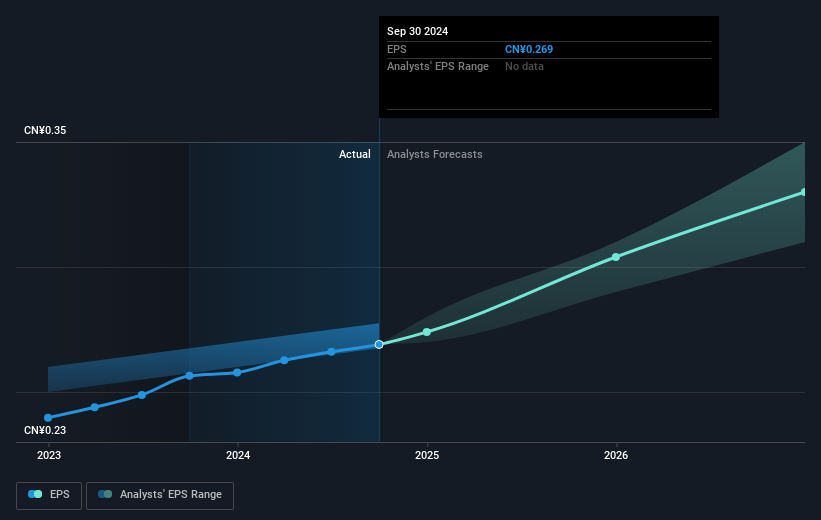Screen dimensions: 821x520
Task: Click the EPS data point at 2024
Action: click(x=237, y=372)
